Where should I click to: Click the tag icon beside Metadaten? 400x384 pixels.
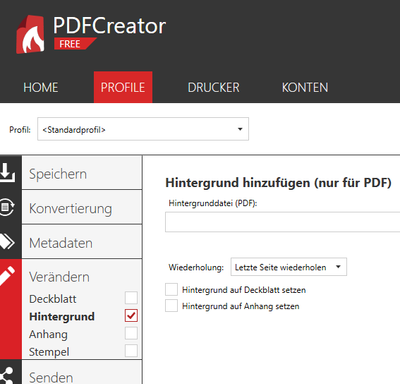tap(7, 241)
